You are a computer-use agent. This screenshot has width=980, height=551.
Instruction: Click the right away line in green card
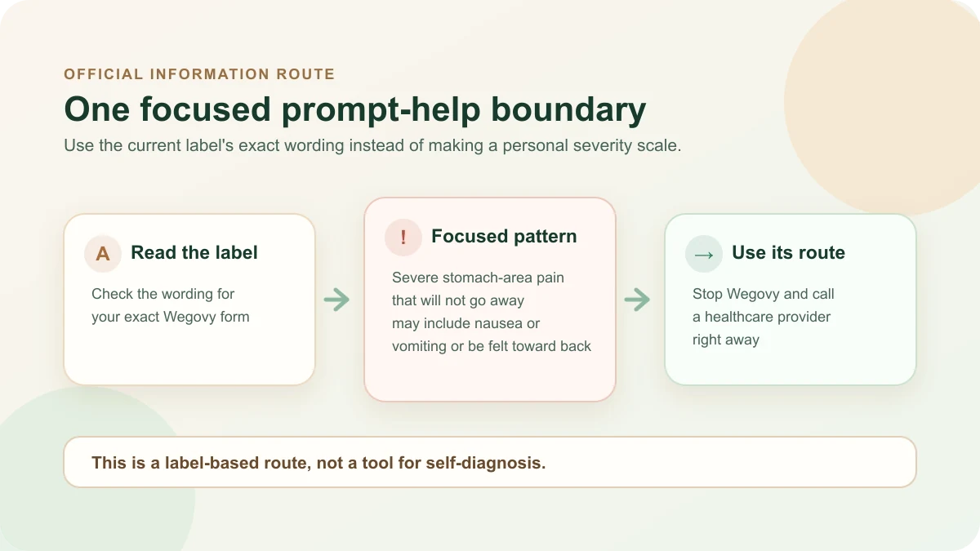click(726, 340)
